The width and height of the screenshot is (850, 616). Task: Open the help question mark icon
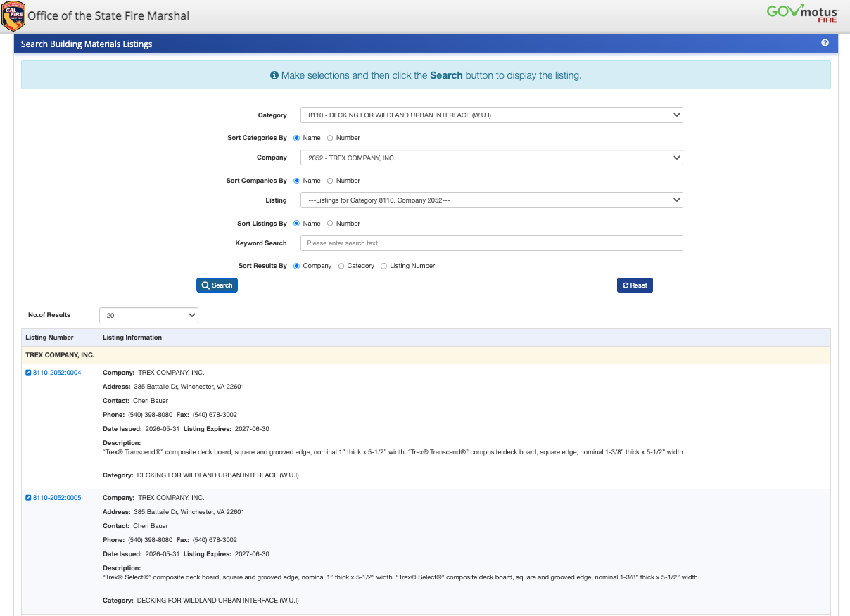(x=825, y=43)
